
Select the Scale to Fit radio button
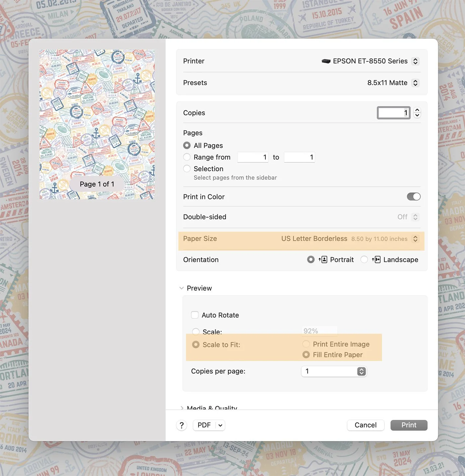(196, 345)
